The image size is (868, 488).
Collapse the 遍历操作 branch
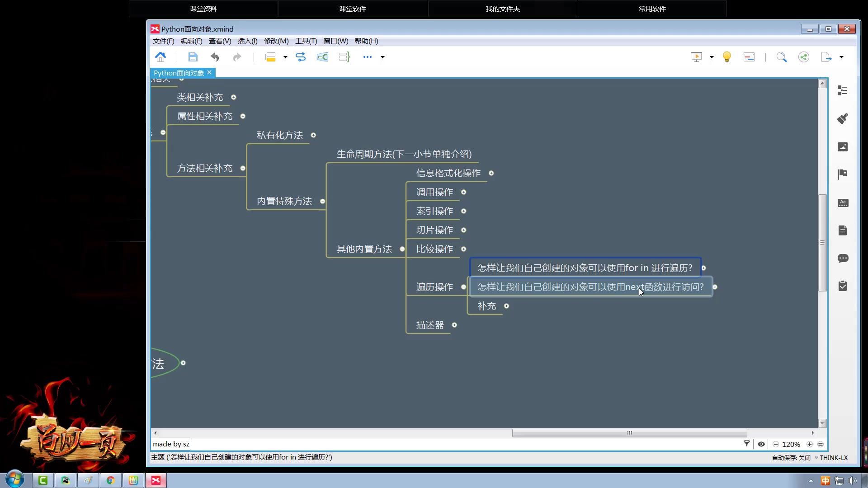[463, 287]
